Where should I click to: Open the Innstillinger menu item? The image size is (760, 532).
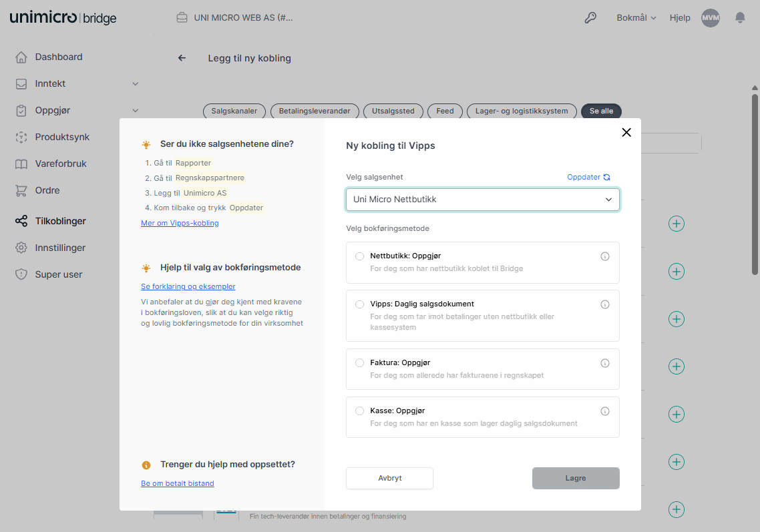[x=60, y=248]
